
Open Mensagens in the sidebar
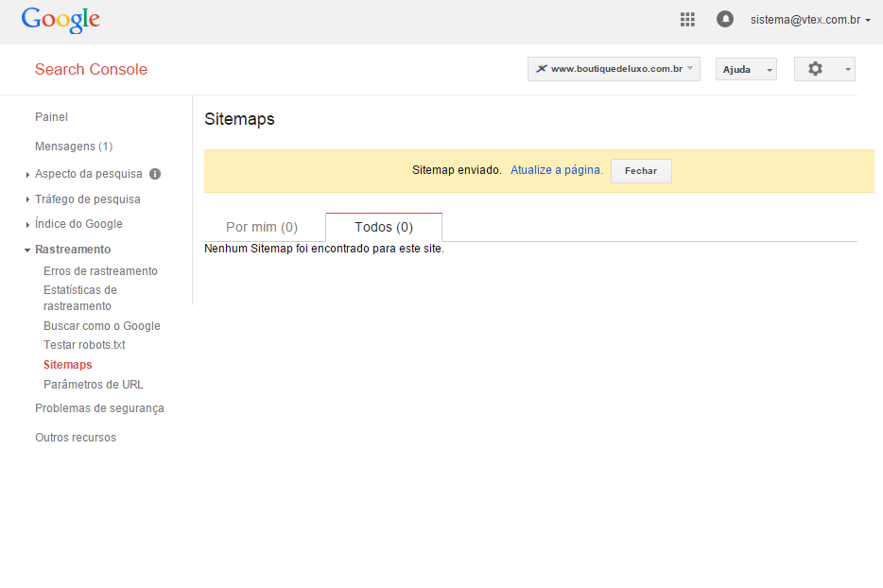[73, 147]
